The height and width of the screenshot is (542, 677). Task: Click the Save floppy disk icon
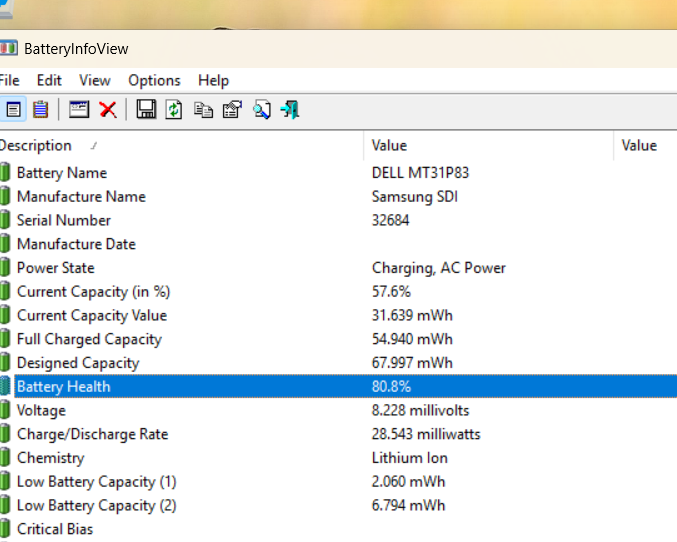[146, 109]
